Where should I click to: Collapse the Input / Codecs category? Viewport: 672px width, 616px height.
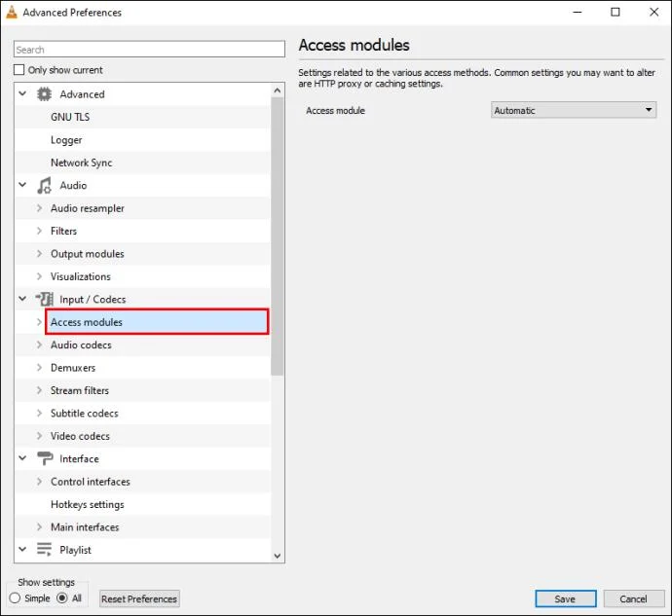coord(22,299)
